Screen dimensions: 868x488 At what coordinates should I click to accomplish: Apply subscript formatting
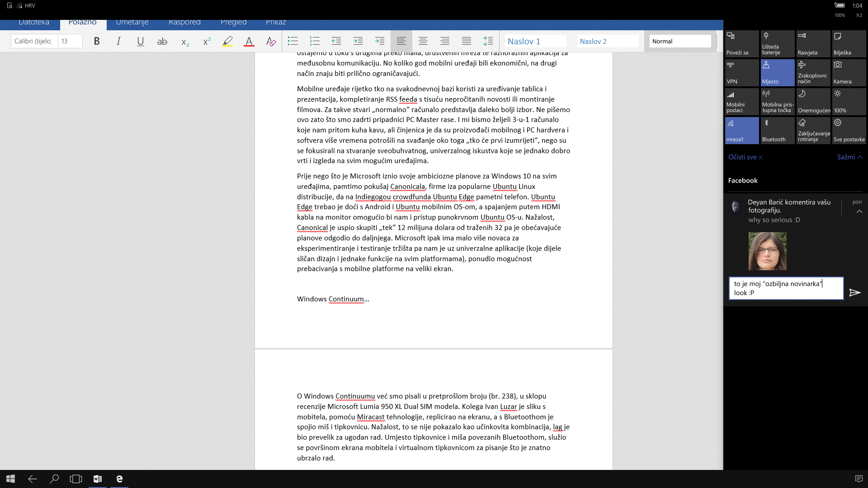184,41
